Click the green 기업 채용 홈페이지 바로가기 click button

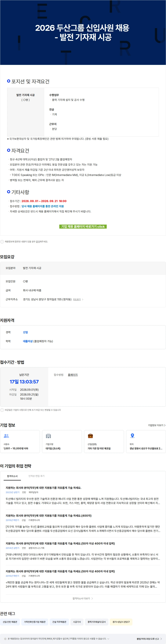pyautogui.click(x=83, y=226)
